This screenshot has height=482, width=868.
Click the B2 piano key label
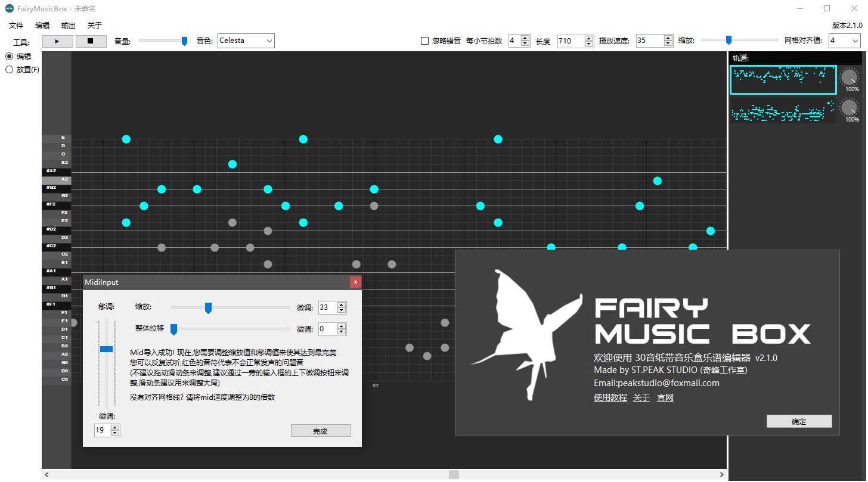click(57, 163)
